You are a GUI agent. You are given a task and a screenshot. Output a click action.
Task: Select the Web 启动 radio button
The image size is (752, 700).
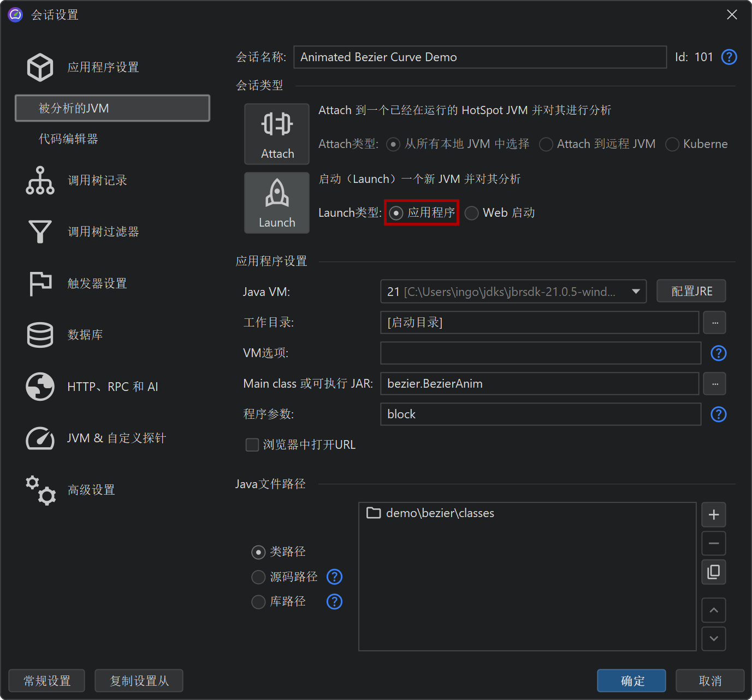pos(472,213)
